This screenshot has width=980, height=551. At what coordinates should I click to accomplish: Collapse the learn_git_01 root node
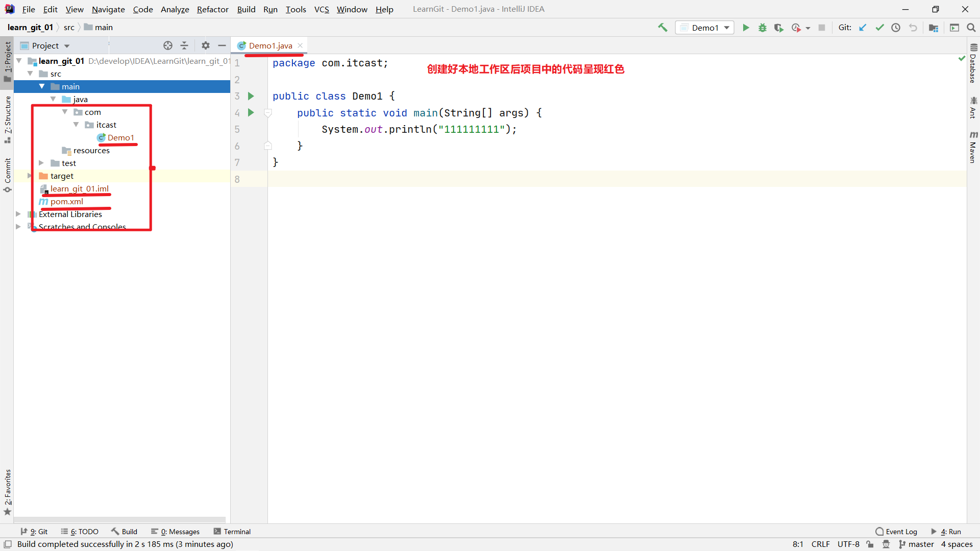19,61
